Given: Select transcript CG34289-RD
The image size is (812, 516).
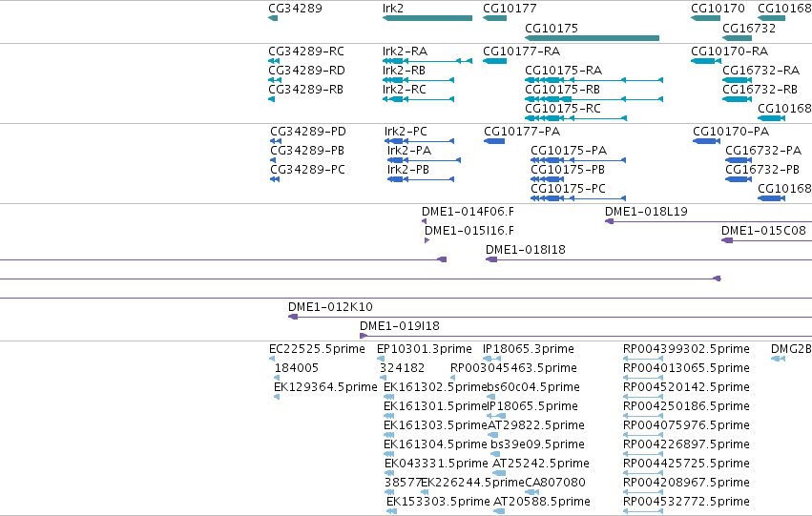Looking at the screenshot, I should pos(306,71).
